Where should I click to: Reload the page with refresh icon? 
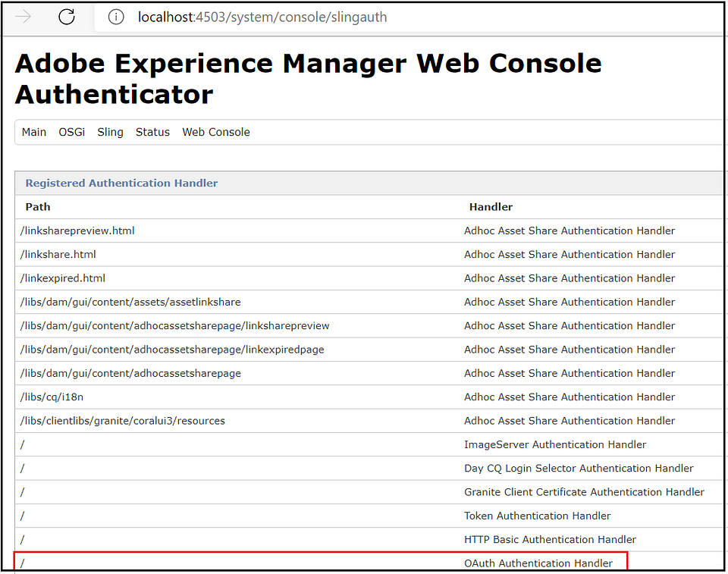[67, 17]
